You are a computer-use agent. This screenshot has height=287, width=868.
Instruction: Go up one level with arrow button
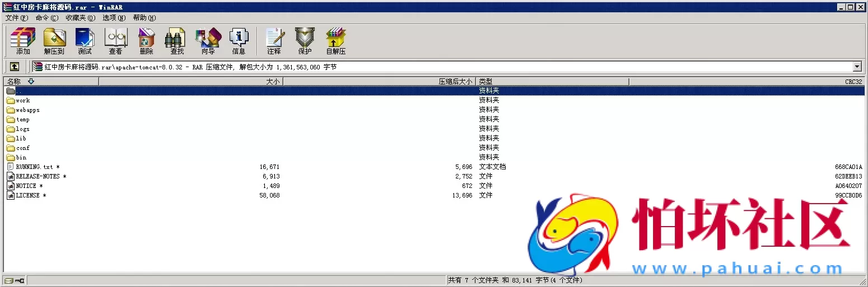click(x=15, y=67)
